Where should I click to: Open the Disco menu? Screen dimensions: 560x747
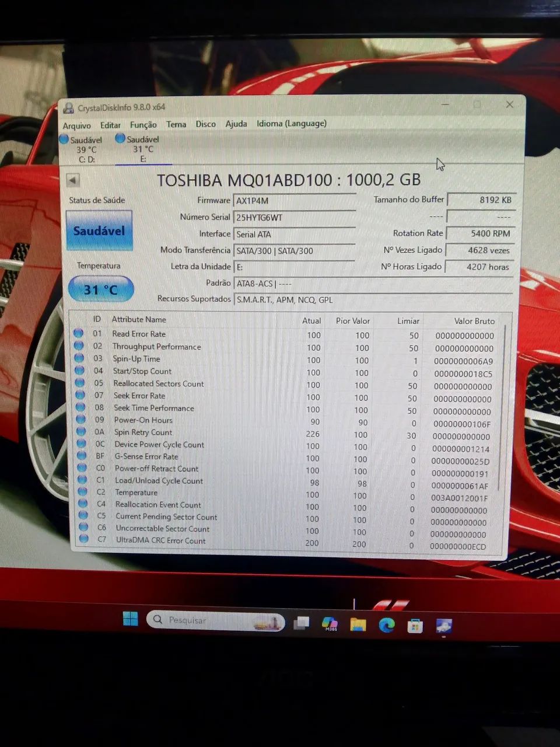pyautogui.click(x=205, y=124)
